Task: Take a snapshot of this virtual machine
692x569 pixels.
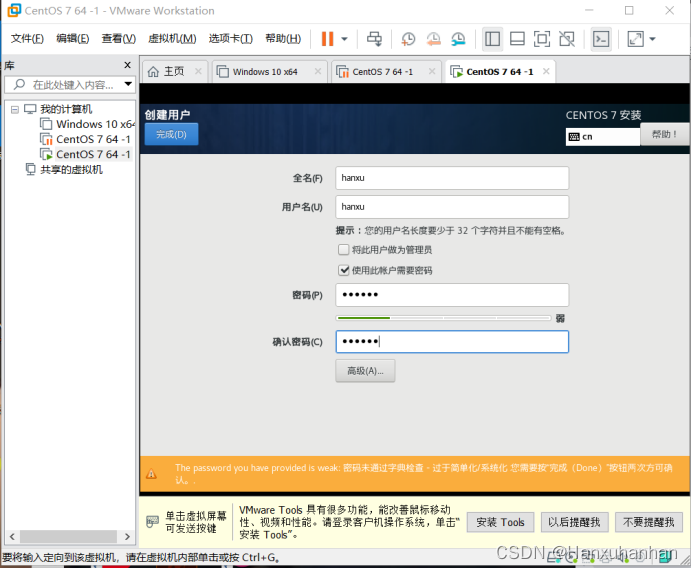Action: pyautogui.click(x=408, y=39)
